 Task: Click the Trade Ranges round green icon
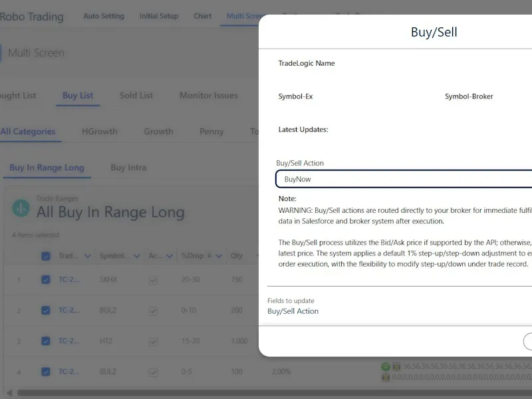click(21, 208)
